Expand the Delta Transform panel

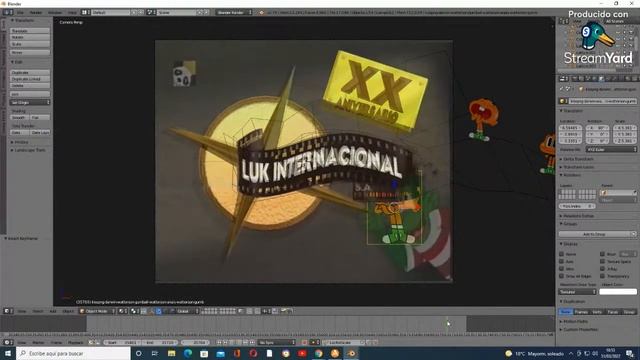[x=578, y=159]
